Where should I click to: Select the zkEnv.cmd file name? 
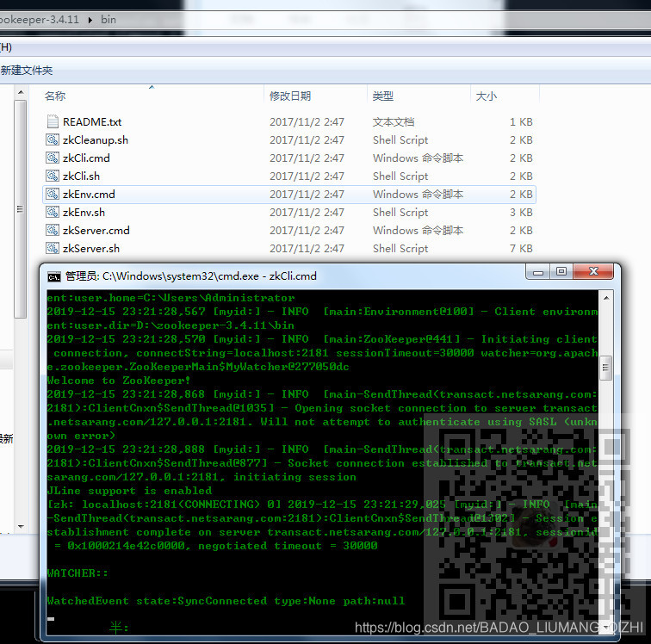89,195
